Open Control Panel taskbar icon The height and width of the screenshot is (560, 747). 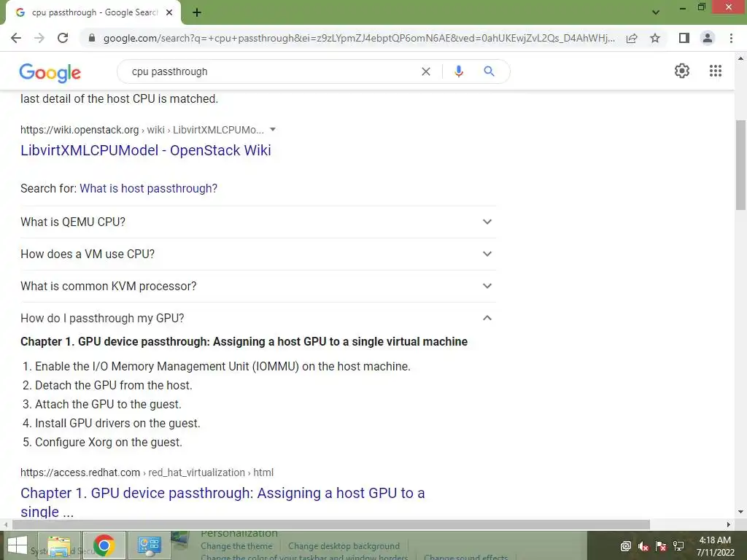(149, 545)
